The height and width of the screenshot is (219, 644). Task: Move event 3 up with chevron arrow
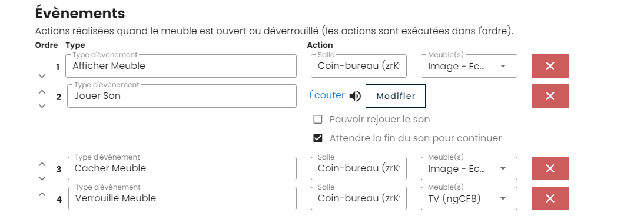coord(42,164)
